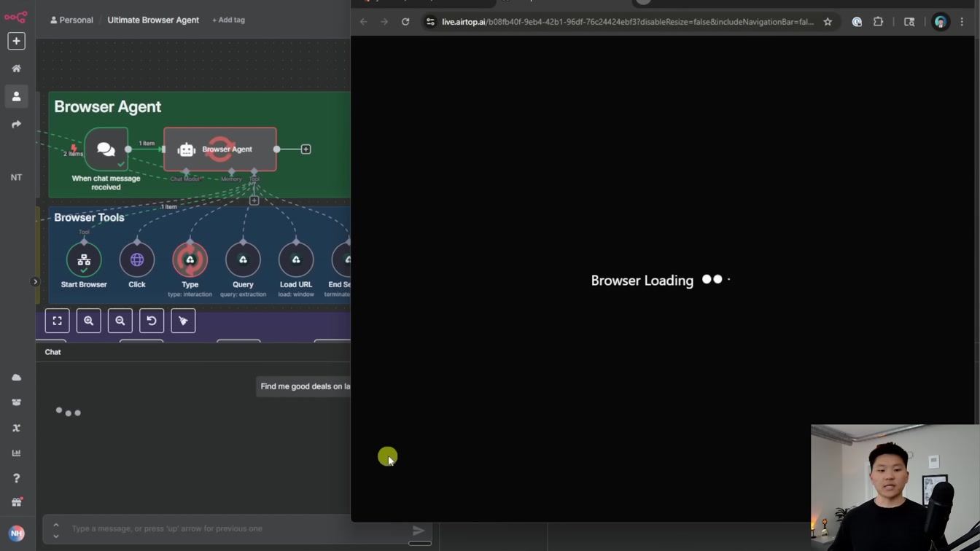Open the Shared arrow sidebar icon
980x551 pixels.
pyautogui.click(x=16, y=125)
